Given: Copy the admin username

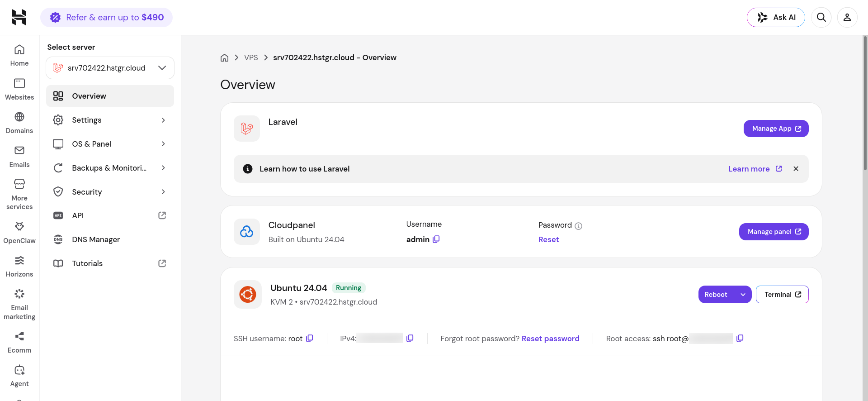Looking at the screenshot, I should (x=436, y=239).
